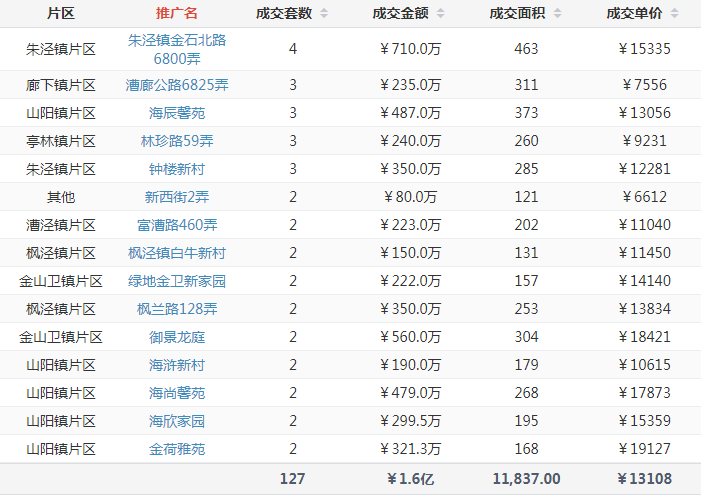Screen dimensions: 701x495
Task: Click the total area 11,837.00 in footer
Action: (526, 479)
